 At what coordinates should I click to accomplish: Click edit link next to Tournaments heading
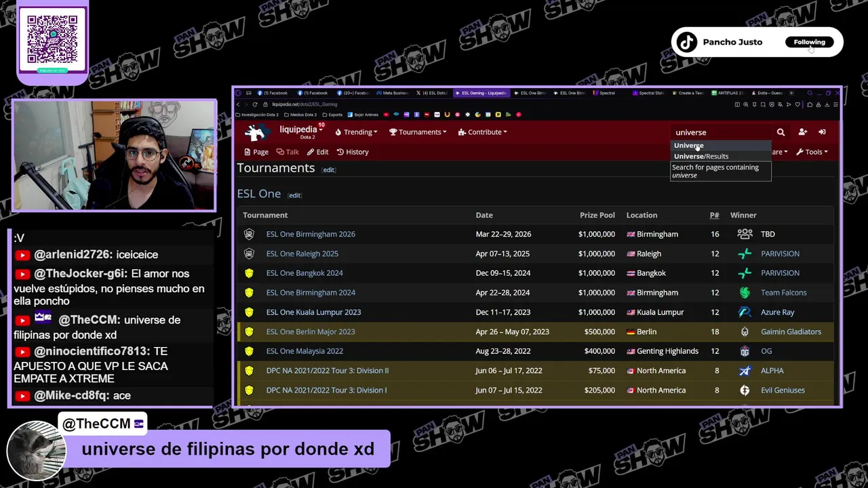click(x=329, y=170)
